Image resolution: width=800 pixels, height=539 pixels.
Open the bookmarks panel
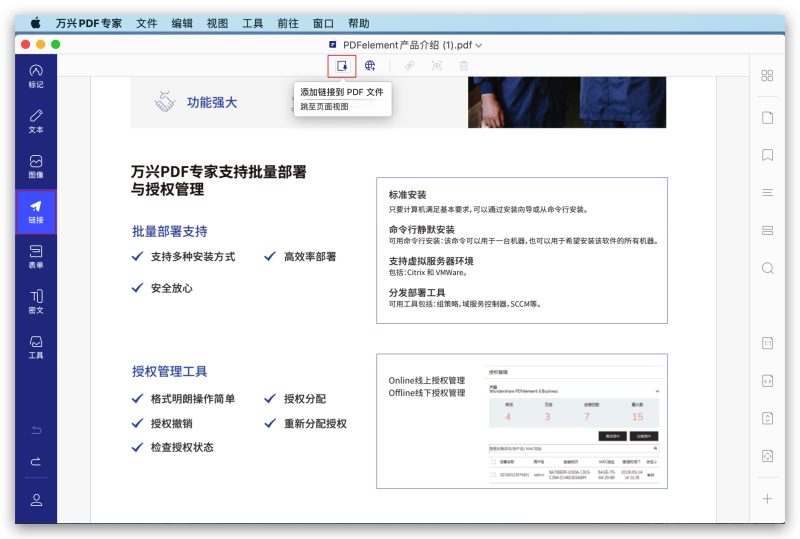click(x=767, y=155)
